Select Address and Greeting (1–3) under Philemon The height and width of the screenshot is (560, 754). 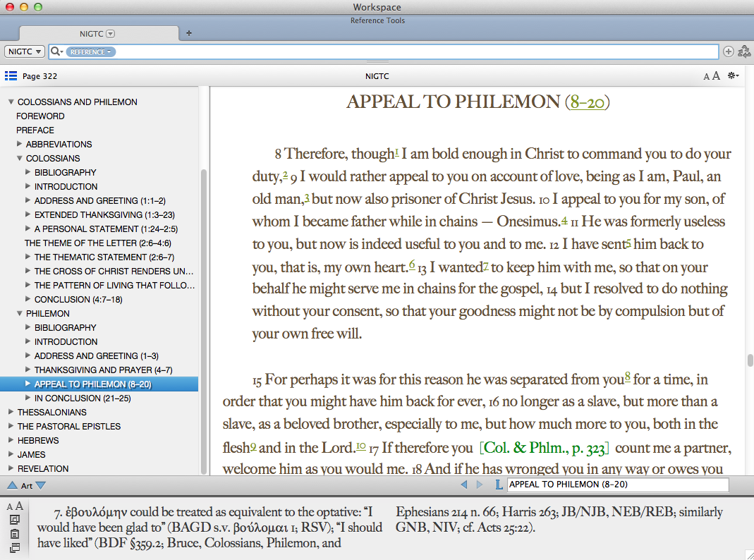point(96,355)
